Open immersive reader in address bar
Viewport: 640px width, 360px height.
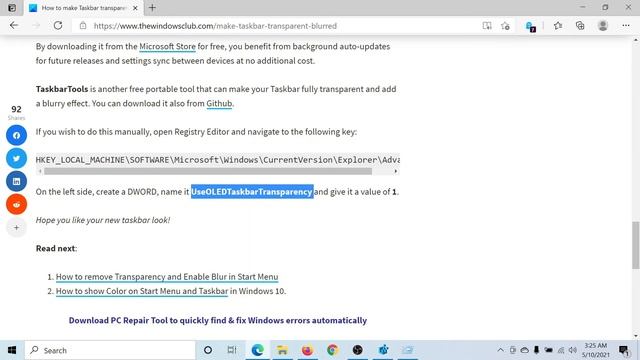487,26
